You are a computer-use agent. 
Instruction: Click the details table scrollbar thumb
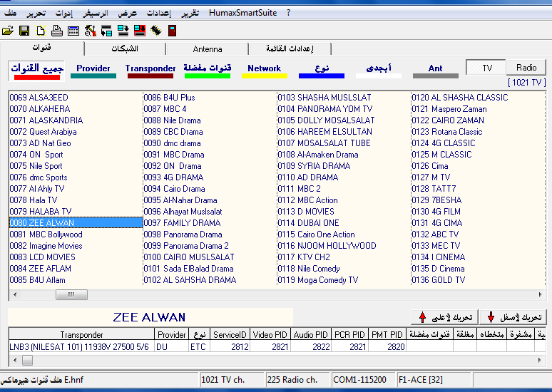28,360
